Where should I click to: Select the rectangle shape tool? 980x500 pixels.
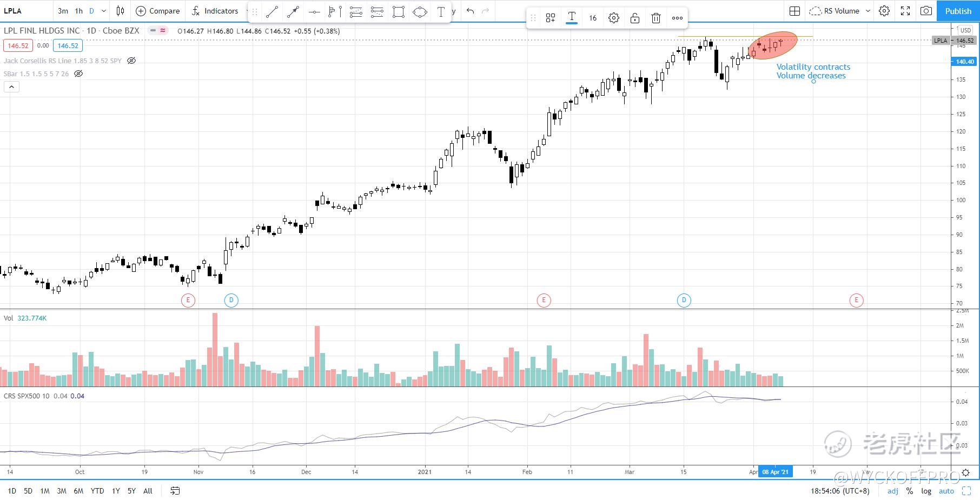[x=399, y=11]
